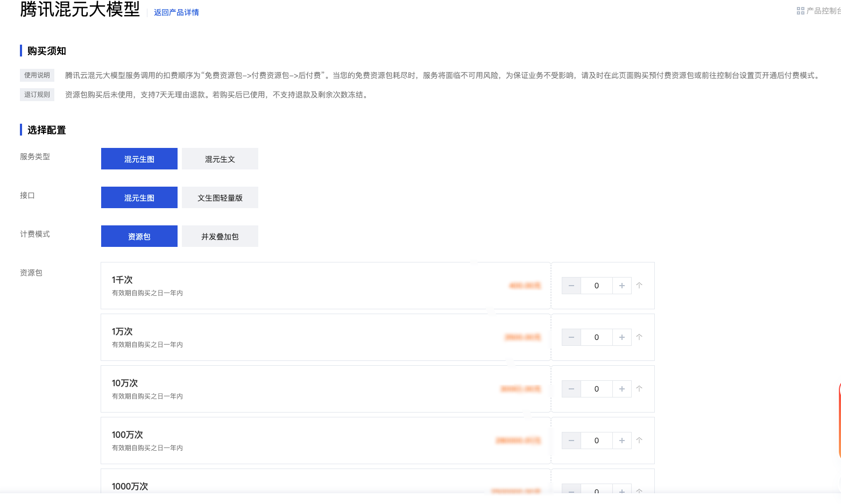
Task: Choose 文生图轻量版 interface option
Action: pos(220,197)
